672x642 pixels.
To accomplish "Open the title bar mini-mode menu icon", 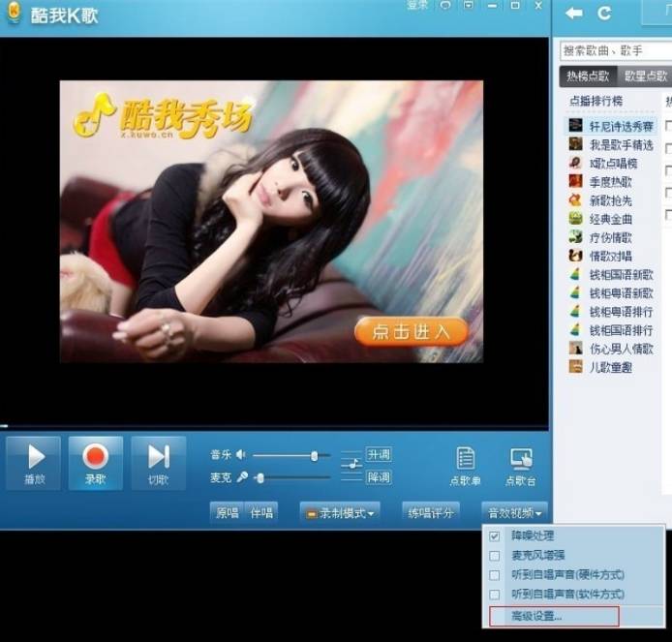I will [x=469, y=5].
